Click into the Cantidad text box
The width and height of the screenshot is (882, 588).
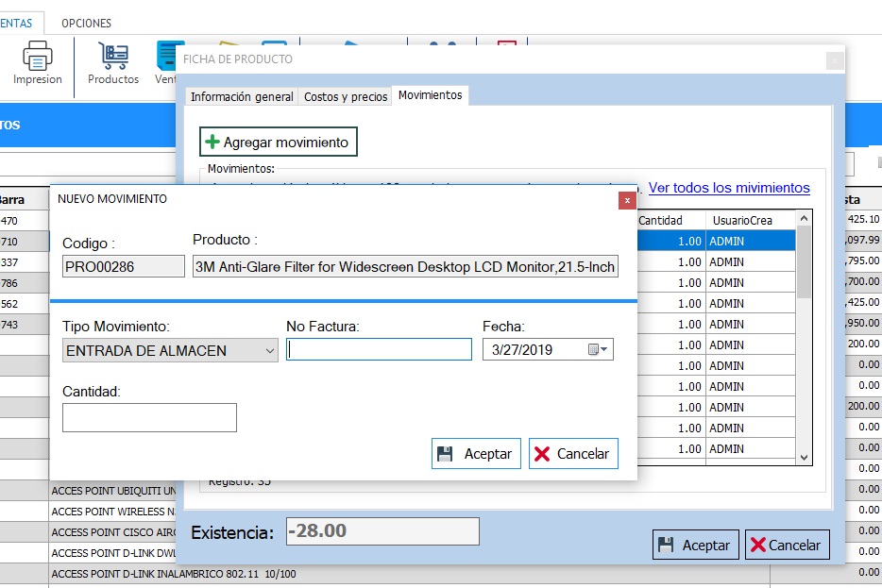point(149,417)
